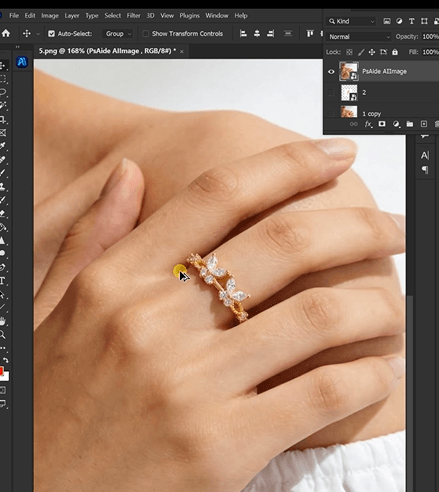
Task: Hide the PsAide AIImage layer with the eye icon
Action: (x=331, y=71)
